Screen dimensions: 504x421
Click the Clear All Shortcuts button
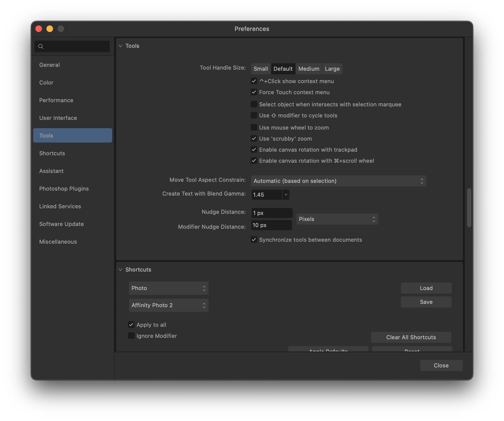tap(411, 337)
